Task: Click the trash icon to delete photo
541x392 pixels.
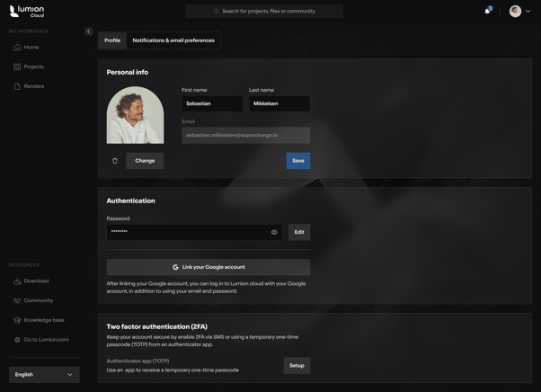Action: point(115,161)
